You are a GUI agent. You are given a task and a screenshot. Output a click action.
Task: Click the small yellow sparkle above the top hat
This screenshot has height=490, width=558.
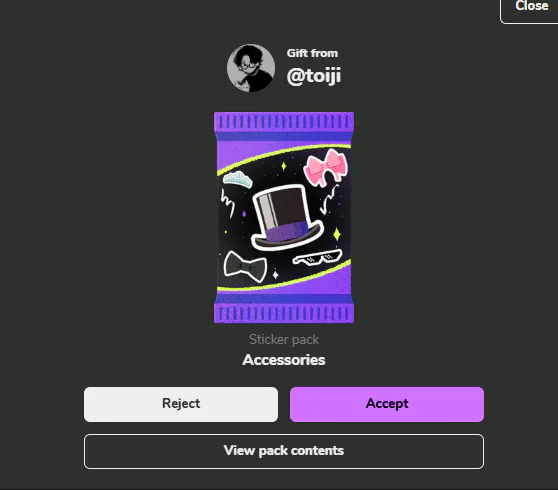284,166
